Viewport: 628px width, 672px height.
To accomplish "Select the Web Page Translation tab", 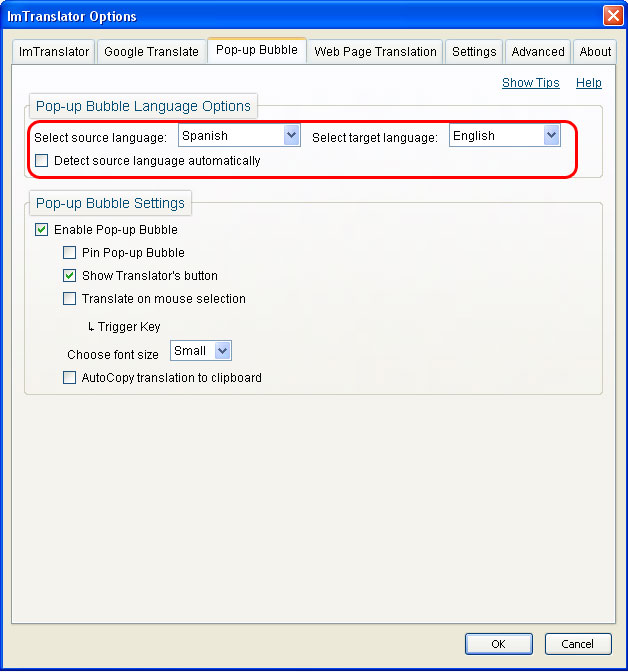I will (375, 52).
